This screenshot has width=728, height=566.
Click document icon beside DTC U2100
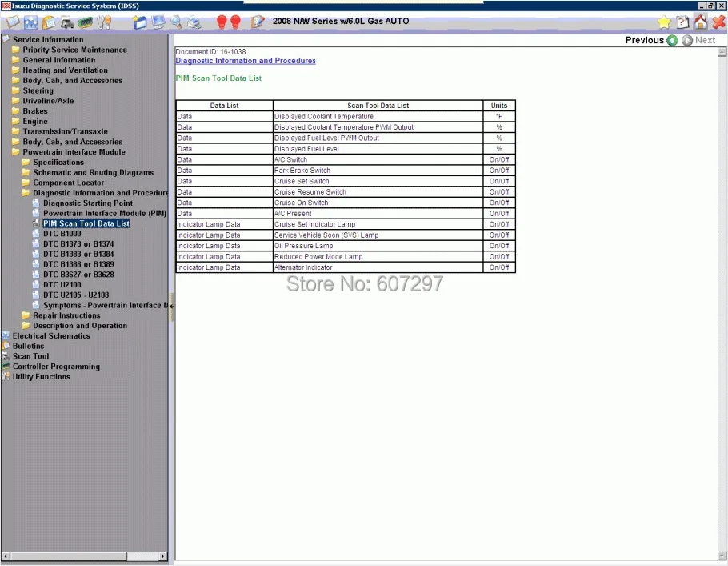coord(36,284)
